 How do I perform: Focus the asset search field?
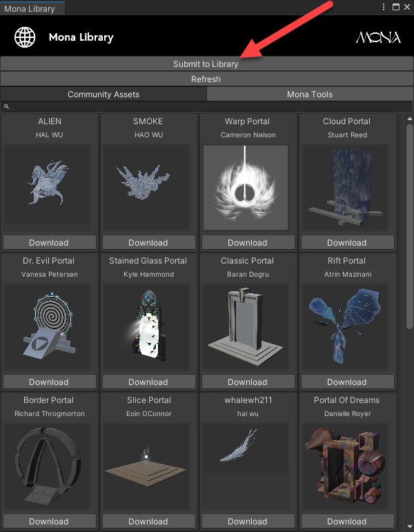pyautogui.click(x=207, y=106)
